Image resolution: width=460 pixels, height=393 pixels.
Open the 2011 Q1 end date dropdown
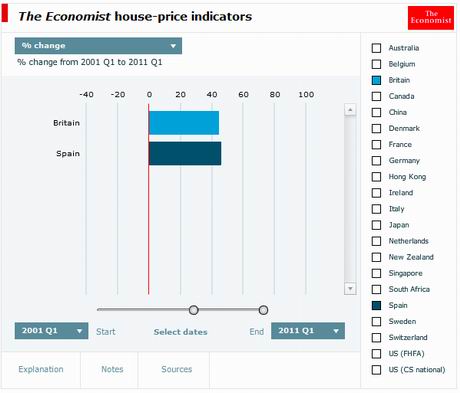point(308,331)
